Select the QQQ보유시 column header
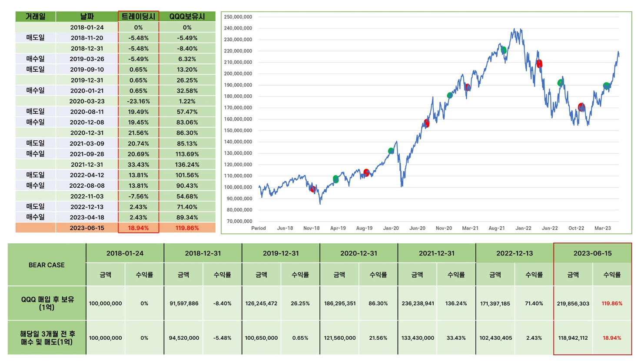This screenshot has width=644, height=361. (187, 17)
